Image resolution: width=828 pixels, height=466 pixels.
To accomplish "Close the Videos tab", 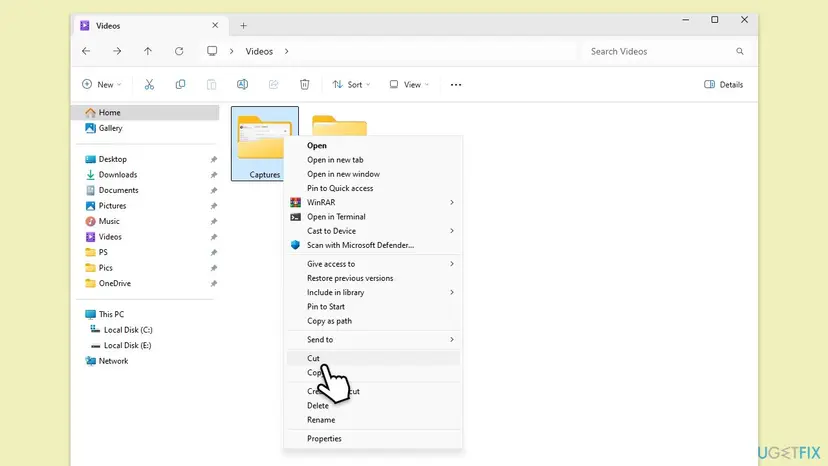I will [215, 25].
